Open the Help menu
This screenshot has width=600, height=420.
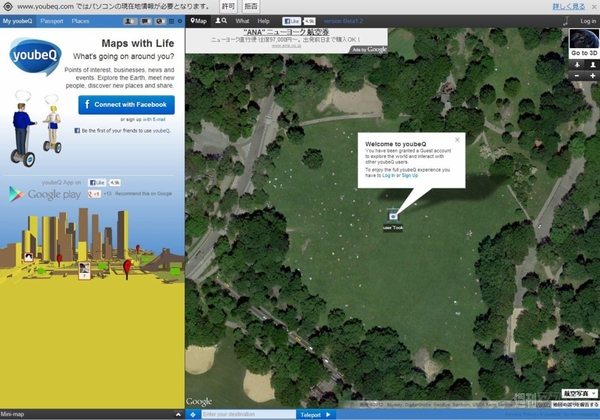point(263,21)
